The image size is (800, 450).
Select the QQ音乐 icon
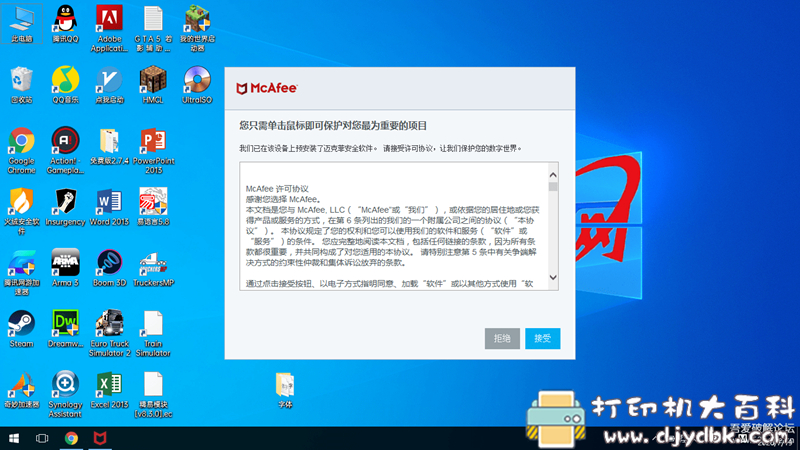pos(65,85)
